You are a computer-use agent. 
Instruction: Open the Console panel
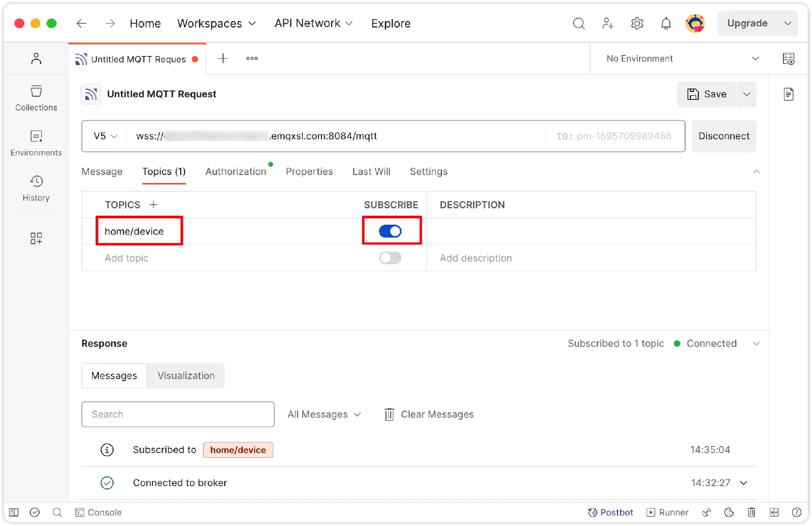pyautogui.click(x=98, y=512)
